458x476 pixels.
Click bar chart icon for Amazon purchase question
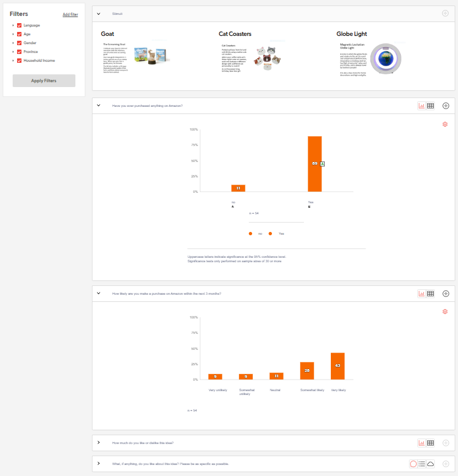(x=422, y=106)
